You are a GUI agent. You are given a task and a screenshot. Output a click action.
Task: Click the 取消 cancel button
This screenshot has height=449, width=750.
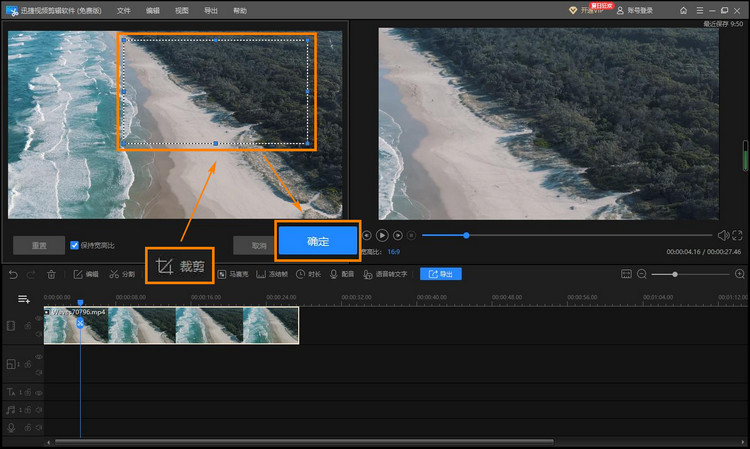(255, 245)
